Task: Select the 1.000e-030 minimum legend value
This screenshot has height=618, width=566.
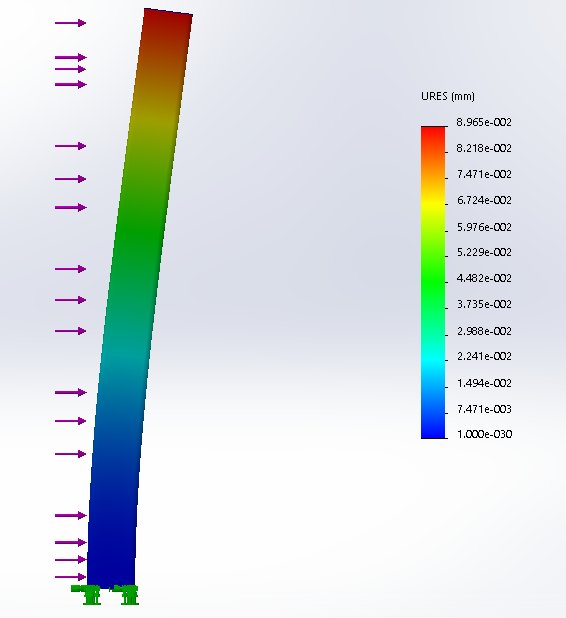Action: tap(484, 434)
